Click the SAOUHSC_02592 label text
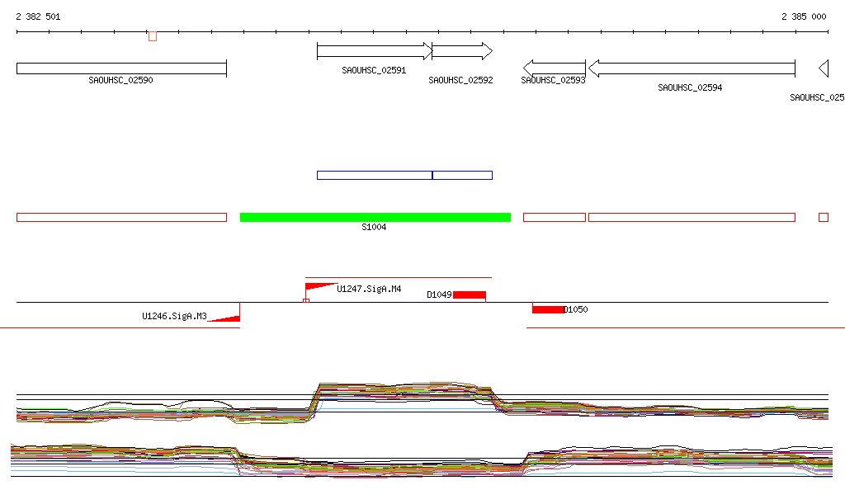The width and height of the screenshot is (845, 504). point(460,80)
